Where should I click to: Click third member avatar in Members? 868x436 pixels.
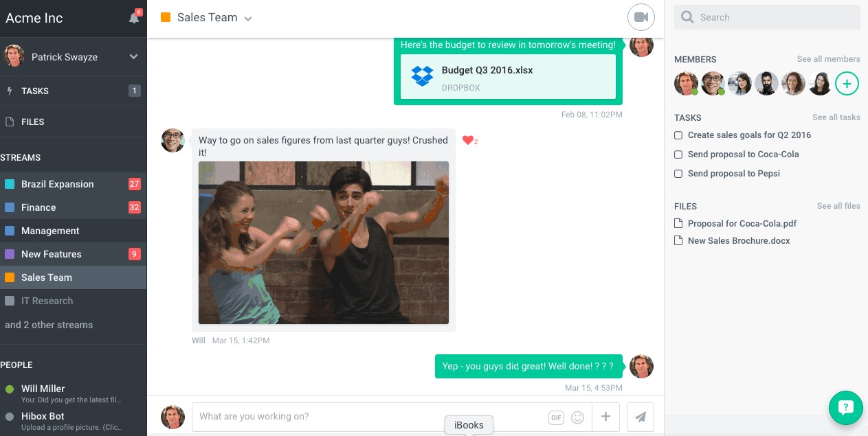[739, 84]
